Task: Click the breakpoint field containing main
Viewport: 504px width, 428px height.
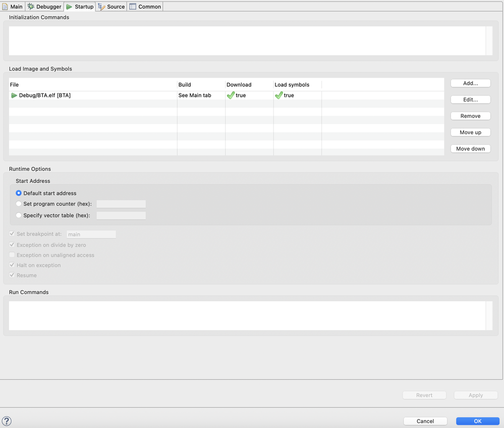Action: pos(91,234)
